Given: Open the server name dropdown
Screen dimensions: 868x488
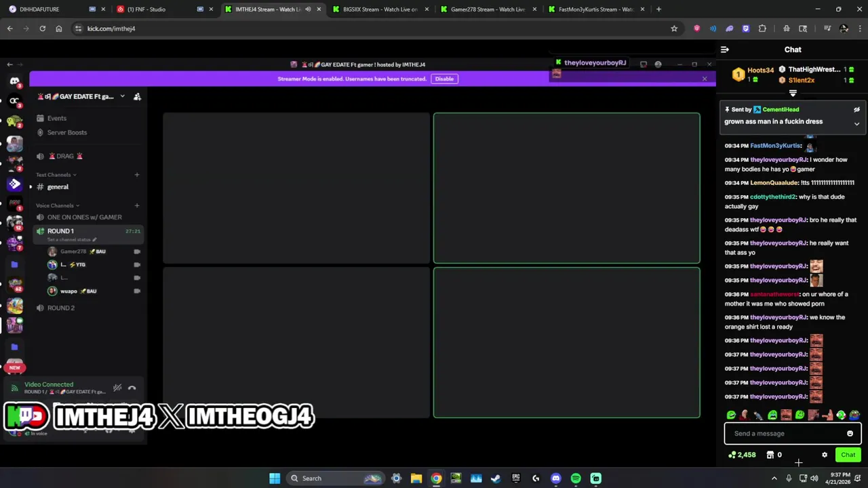Looking at the screenshot, I should 122,96.
